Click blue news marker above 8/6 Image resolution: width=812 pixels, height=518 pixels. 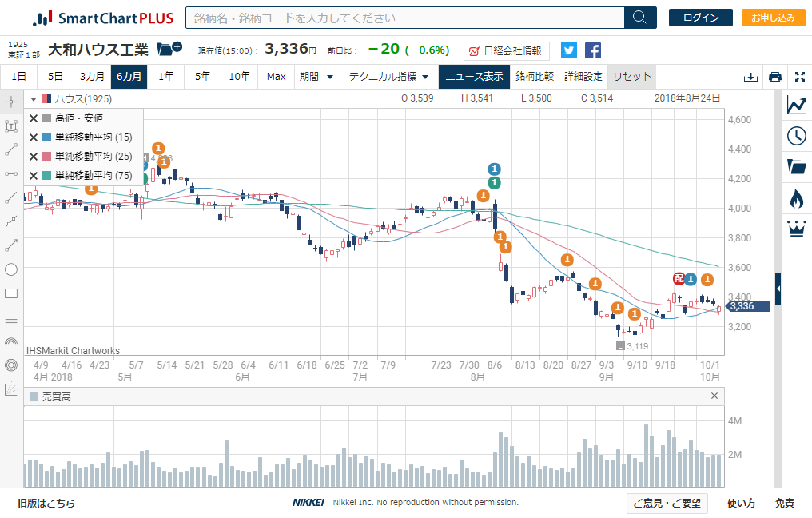click(495, 169)
